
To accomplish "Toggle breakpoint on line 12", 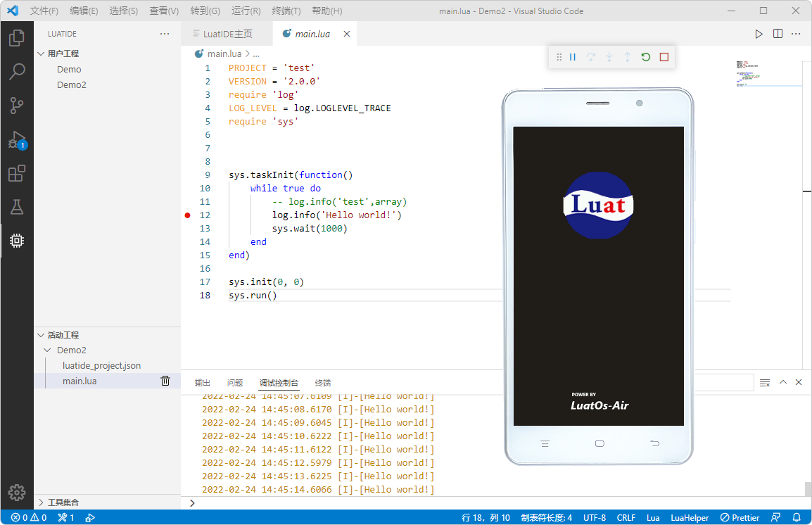I will click(187, 215).
